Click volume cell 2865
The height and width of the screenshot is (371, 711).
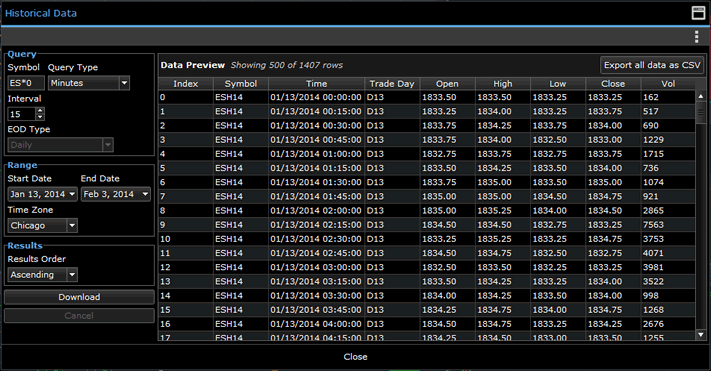[x=668, y=210]
